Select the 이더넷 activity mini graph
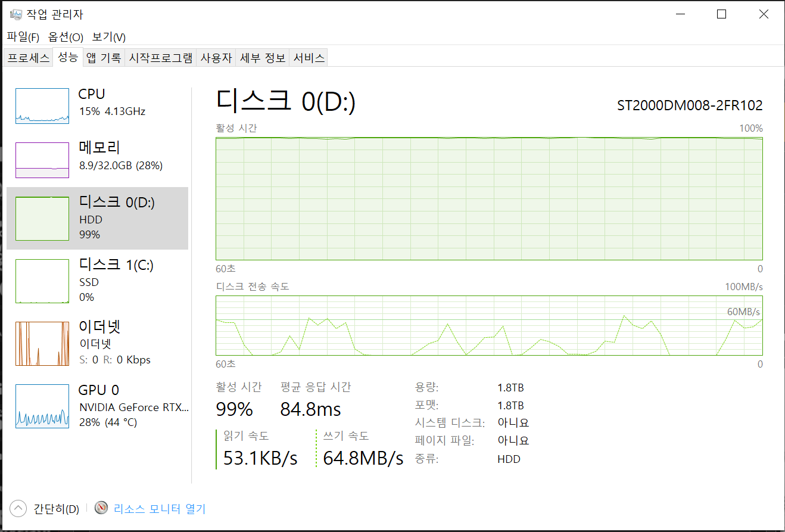The image size is (785, 532). point(42,344)
